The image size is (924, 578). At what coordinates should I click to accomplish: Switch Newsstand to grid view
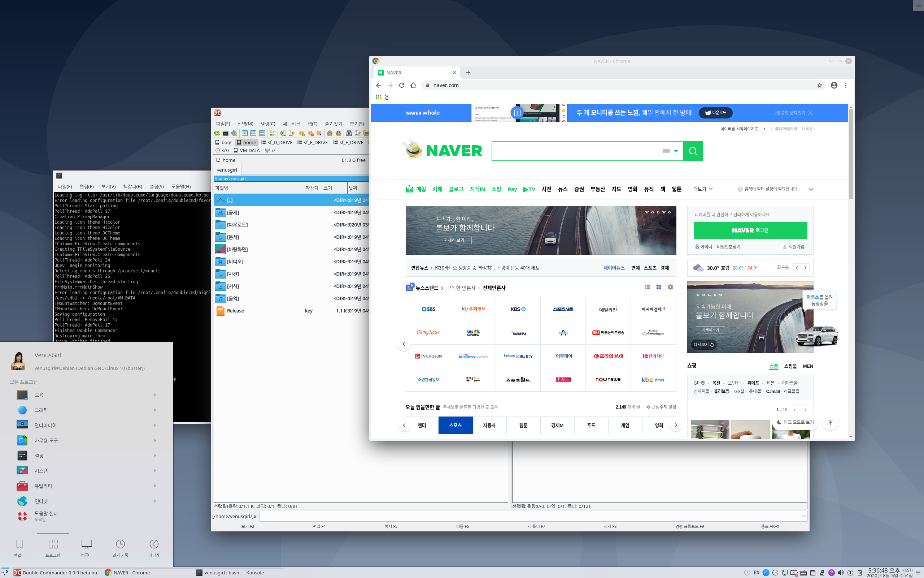click(x=659, y=287)
